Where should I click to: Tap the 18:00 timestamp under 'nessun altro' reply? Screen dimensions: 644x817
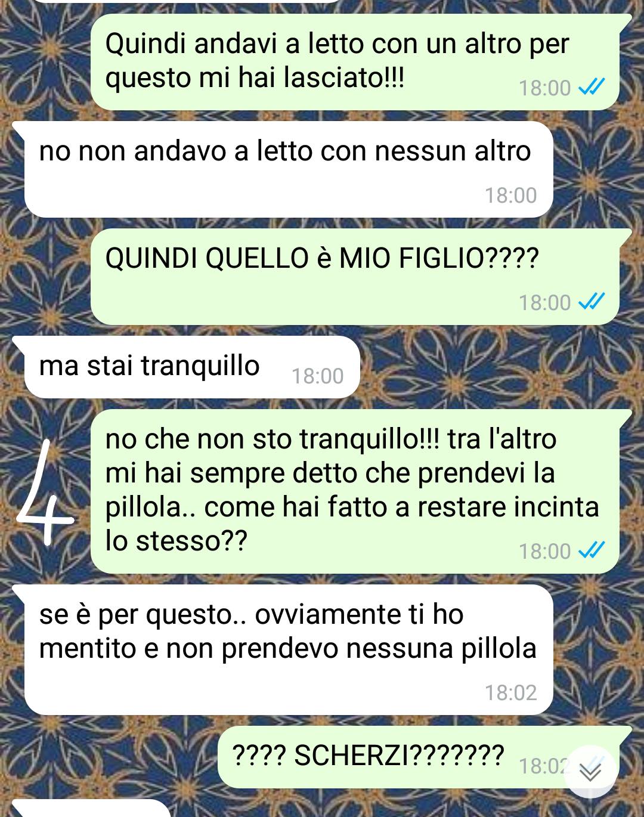(510, 195)
